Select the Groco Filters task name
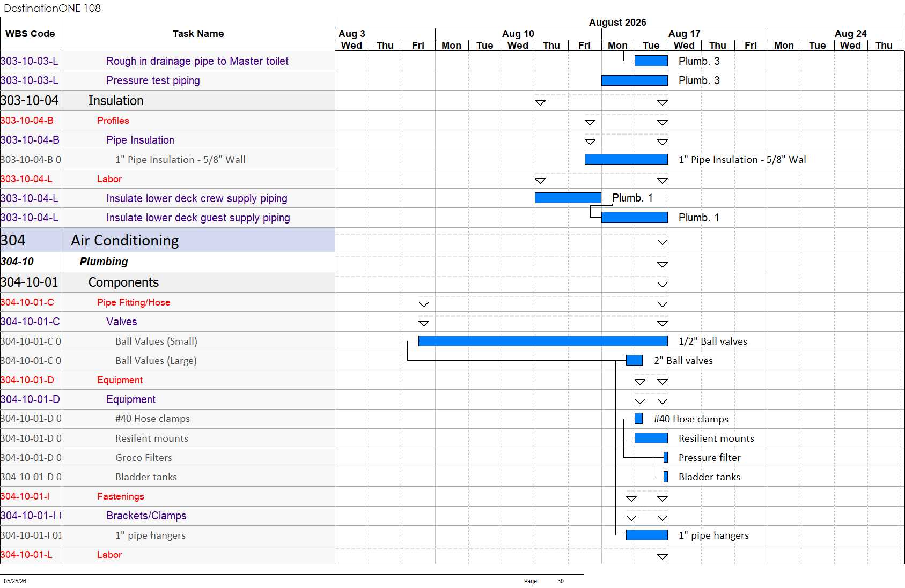The image size is (905, 588). point(144,457)
